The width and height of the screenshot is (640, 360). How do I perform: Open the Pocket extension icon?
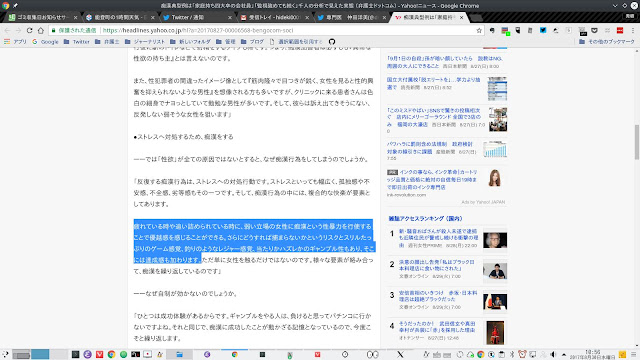coord(594,30)
